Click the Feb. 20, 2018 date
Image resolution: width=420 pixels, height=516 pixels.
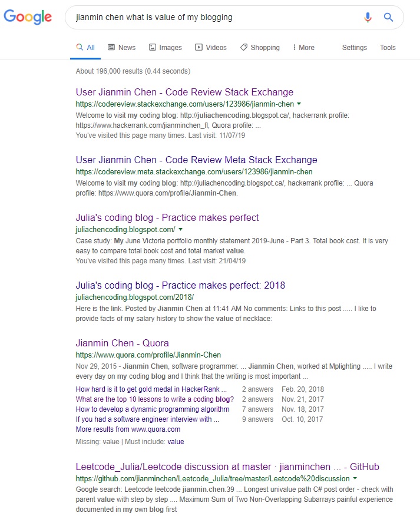click(303, 389)
